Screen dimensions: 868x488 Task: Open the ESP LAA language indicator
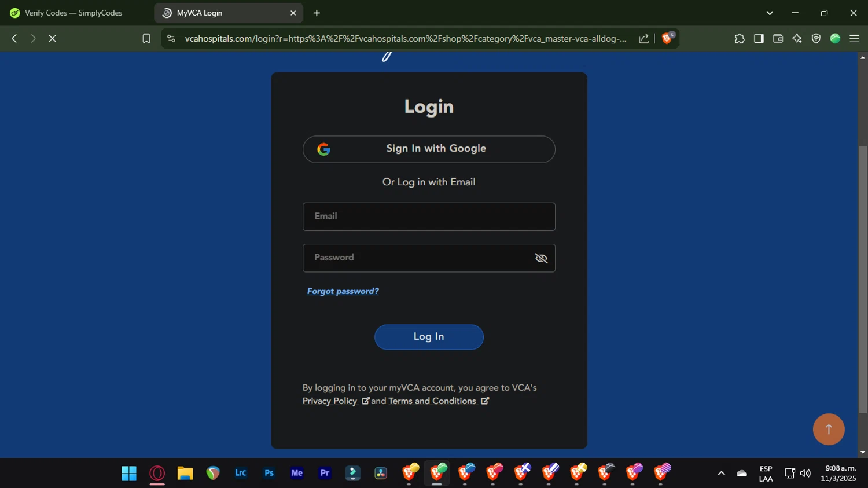click(766, 474)
